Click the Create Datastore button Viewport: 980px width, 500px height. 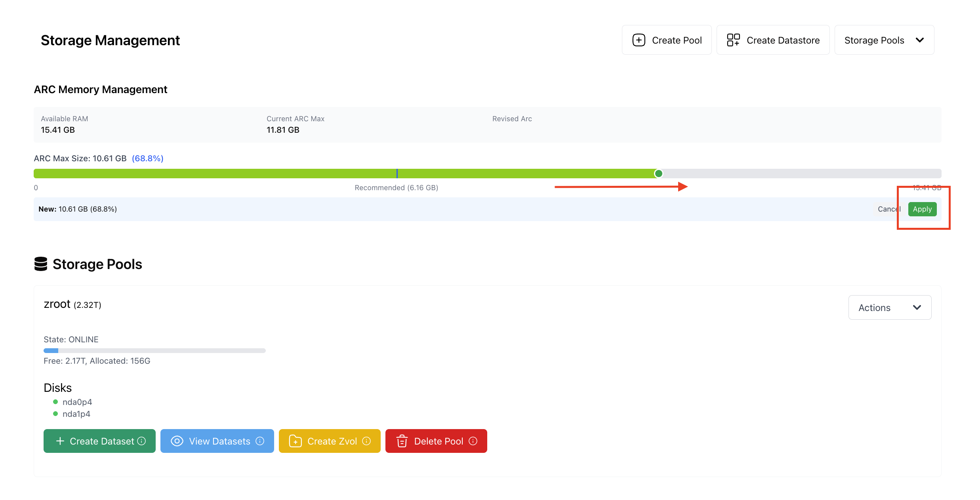pyautogui.click(x=773, y=40)
